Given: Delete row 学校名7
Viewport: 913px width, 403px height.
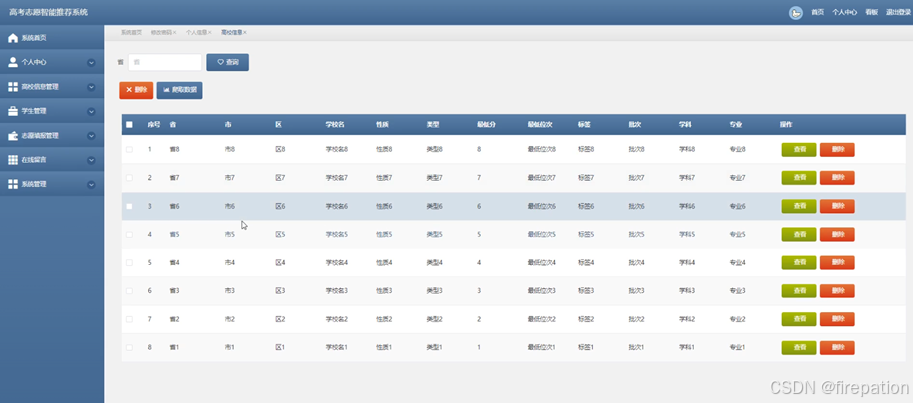Looking at the screenshot, I should [837, 178].
